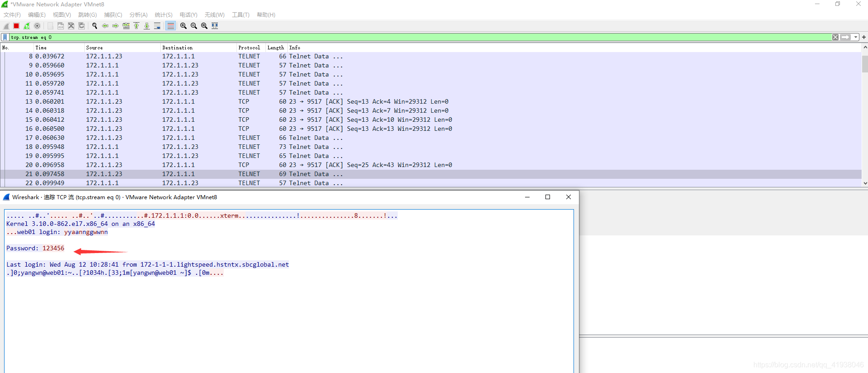Sort by the Info column header
Image resolution: width=868 pixels, height=373 pixels.
click(574, 48)
